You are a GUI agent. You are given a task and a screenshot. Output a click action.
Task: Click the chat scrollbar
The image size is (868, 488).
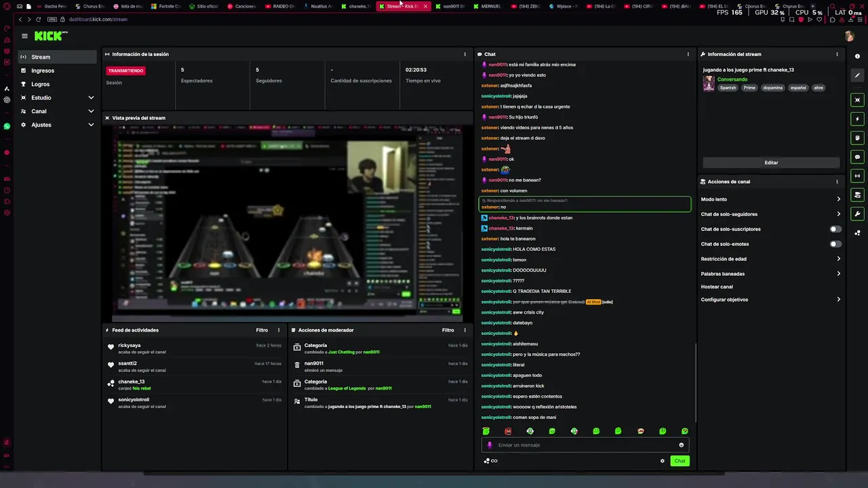(x=696, y=383)
